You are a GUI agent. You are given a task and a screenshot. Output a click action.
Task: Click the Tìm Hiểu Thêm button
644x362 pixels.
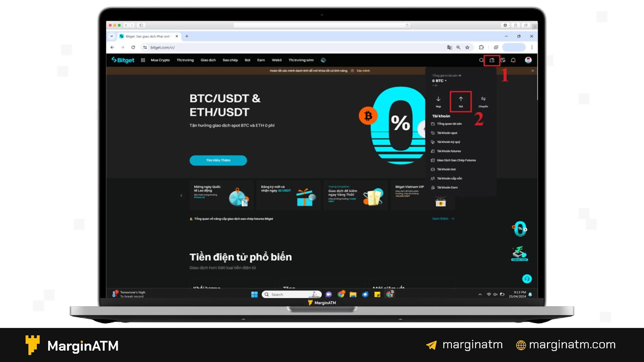(x=218, y=160)
